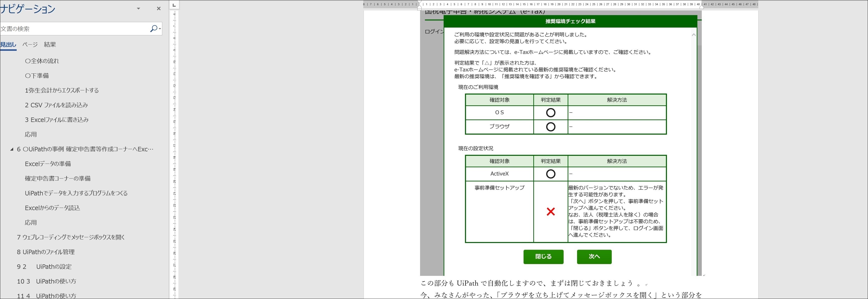Go to heading Excelデータの準備
This screenshot has width=868, height=299.
click(48, 164)
